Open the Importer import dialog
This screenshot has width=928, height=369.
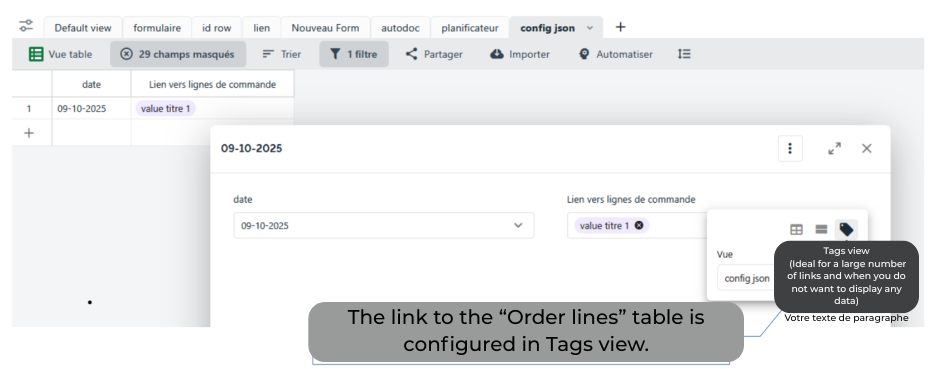520,54
